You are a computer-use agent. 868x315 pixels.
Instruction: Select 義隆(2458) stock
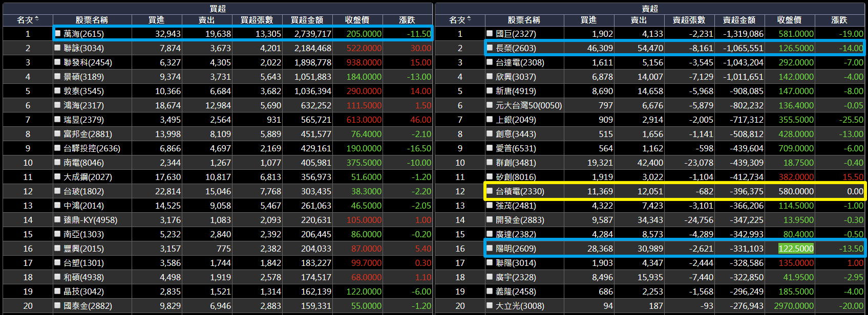click(516, 291)
